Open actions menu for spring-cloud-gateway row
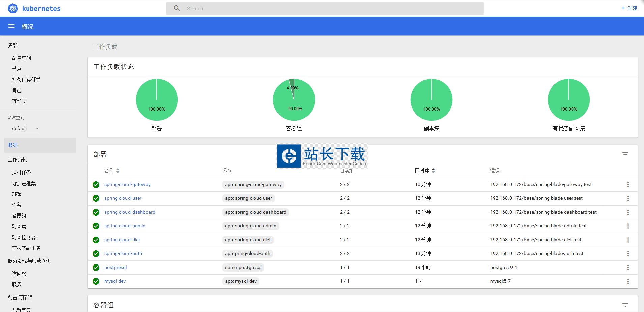 628,185
